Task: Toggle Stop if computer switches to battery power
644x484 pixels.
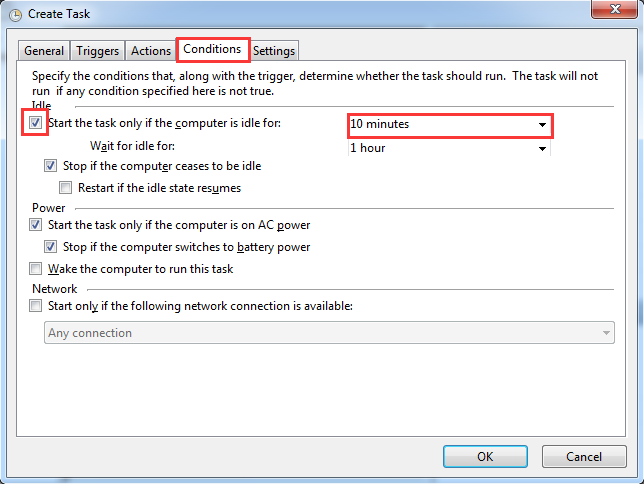Action: coord(51,247)
